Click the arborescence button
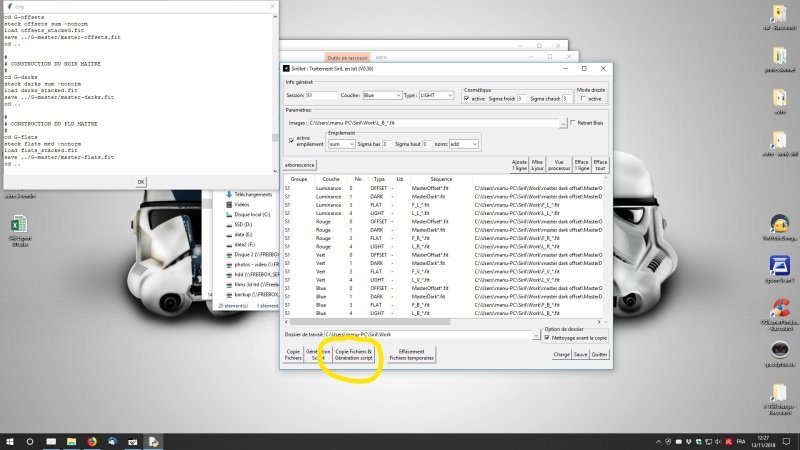Viewport: 800px width, 450px height. click(x=300, y=165)
